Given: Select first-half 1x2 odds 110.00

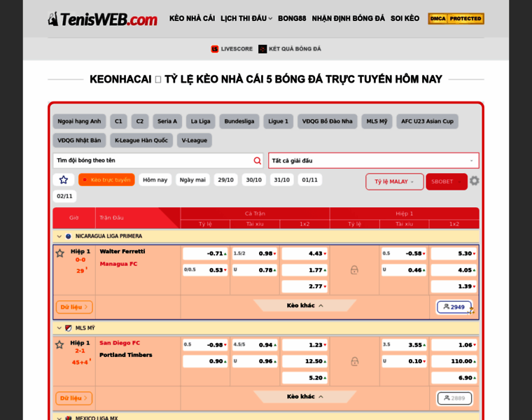Looking at the screenshot, I should point(454,361).
